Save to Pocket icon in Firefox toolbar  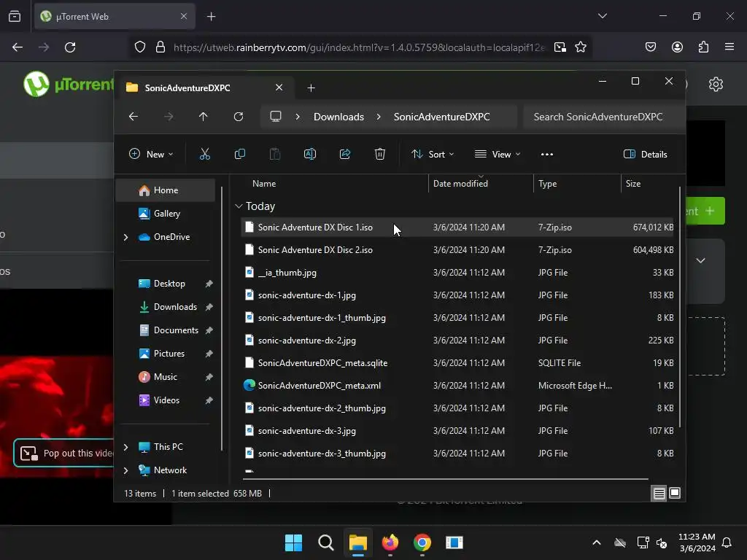(x=650, y=47)
